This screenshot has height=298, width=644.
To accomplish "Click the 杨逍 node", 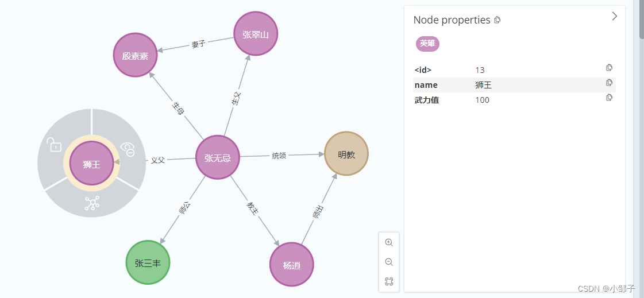I will tap(291, 265).
